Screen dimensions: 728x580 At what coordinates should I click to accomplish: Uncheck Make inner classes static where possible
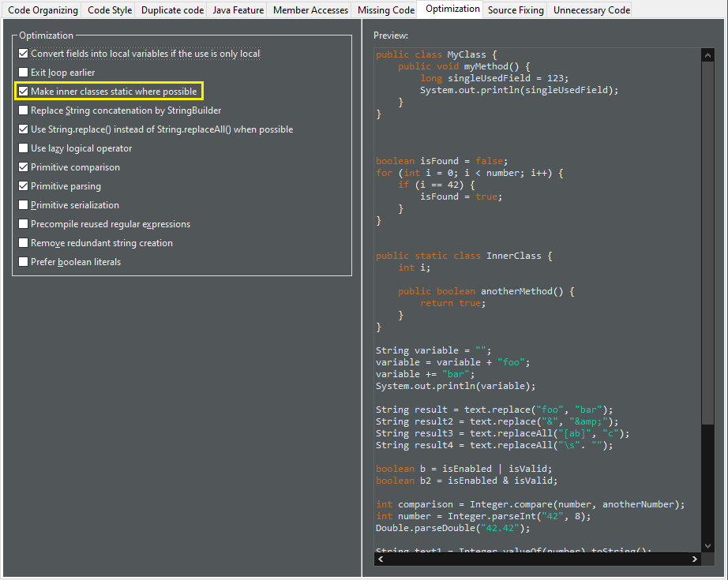pyautogui.click(x=23, y=92)
